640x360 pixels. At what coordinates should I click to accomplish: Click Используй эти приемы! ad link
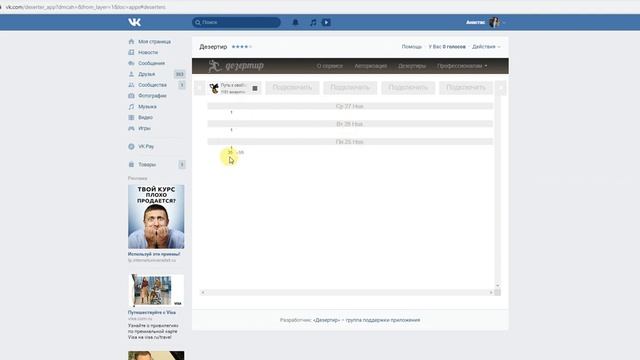point(154,254)
